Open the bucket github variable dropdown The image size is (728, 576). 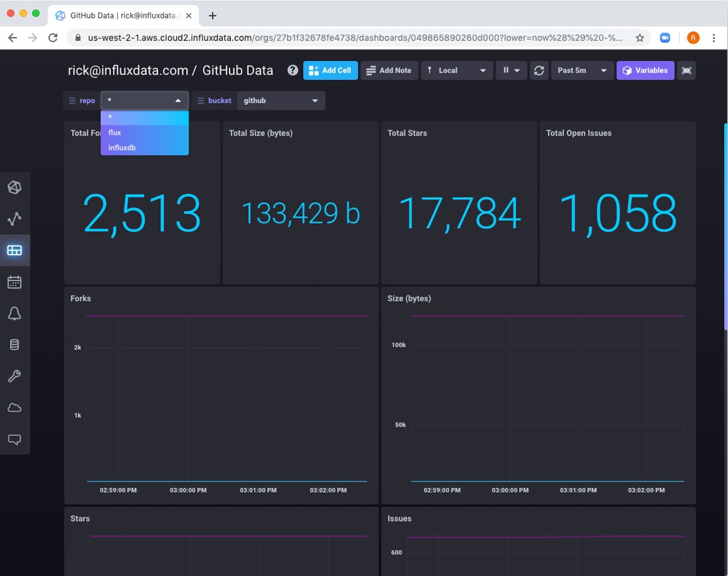(x=281, y=101)
